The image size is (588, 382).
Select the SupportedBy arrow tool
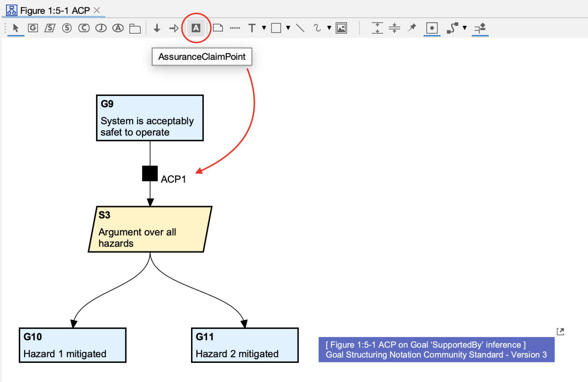[157, 28]
